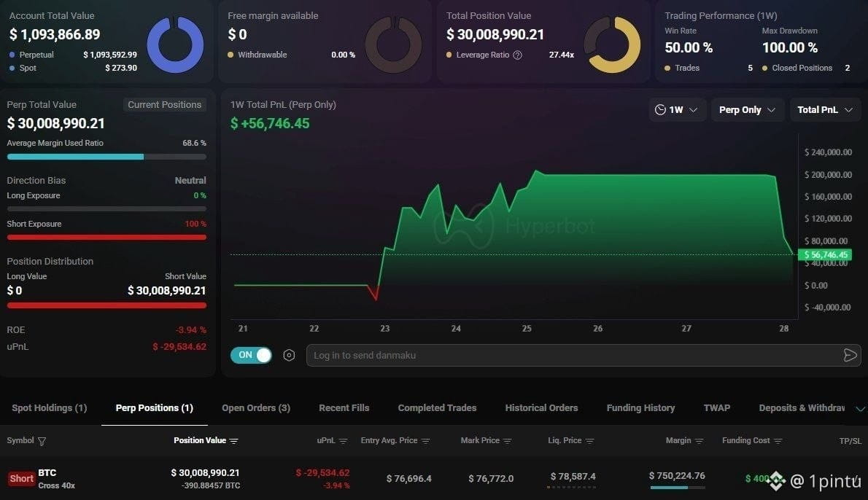The width and height of the screenshot is (868, 500).
Task: Click the Leverage Ratio help question-mark icon
Action: [518, 55]
